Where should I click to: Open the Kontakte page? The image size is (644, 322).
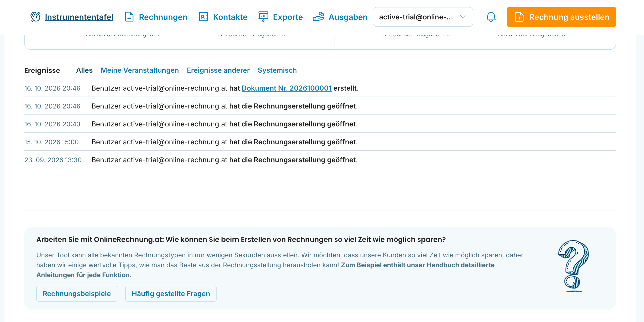point(230,17)
